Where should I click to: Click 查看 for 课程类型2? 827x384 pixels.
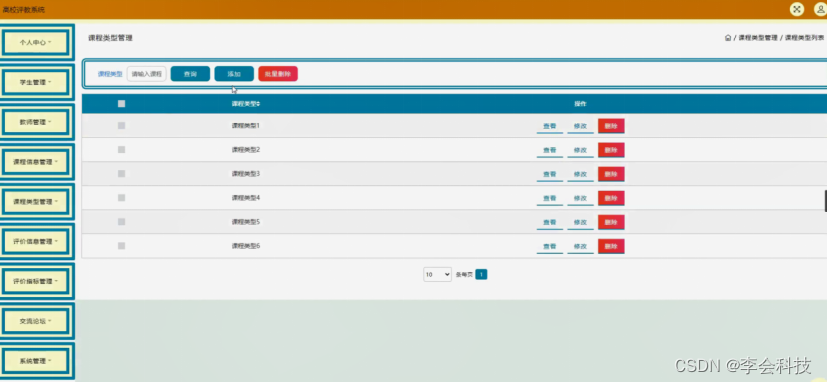[x=550, y=150]
